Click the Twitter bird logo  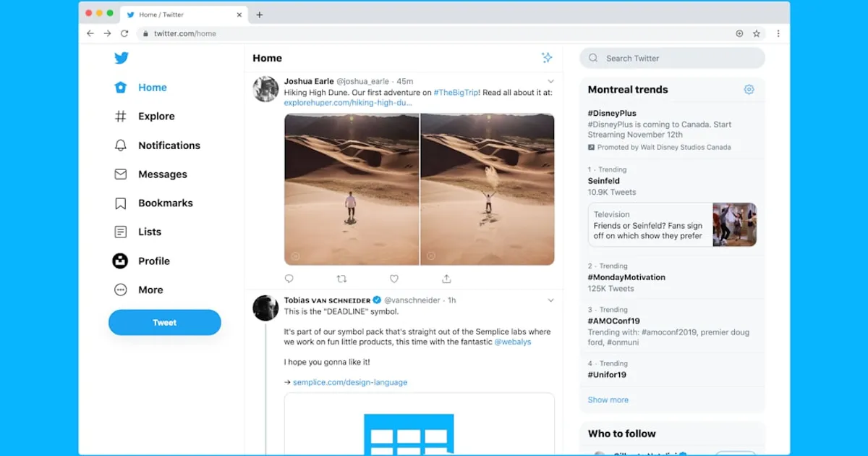(x=122, y=58)
